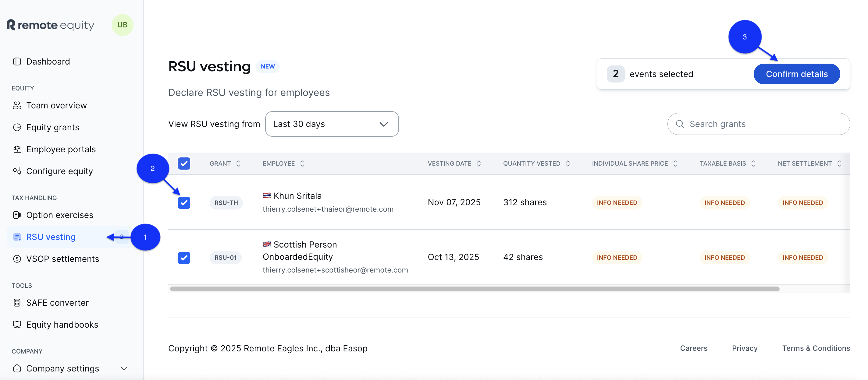868x380 pixels.
Task: Click the Remote equity logo
Action: tap(50, 25)
